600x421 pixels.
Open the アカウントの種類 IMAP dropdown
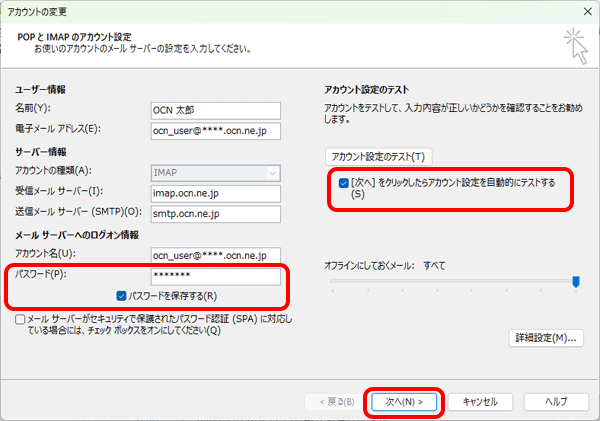coord(216,171)
